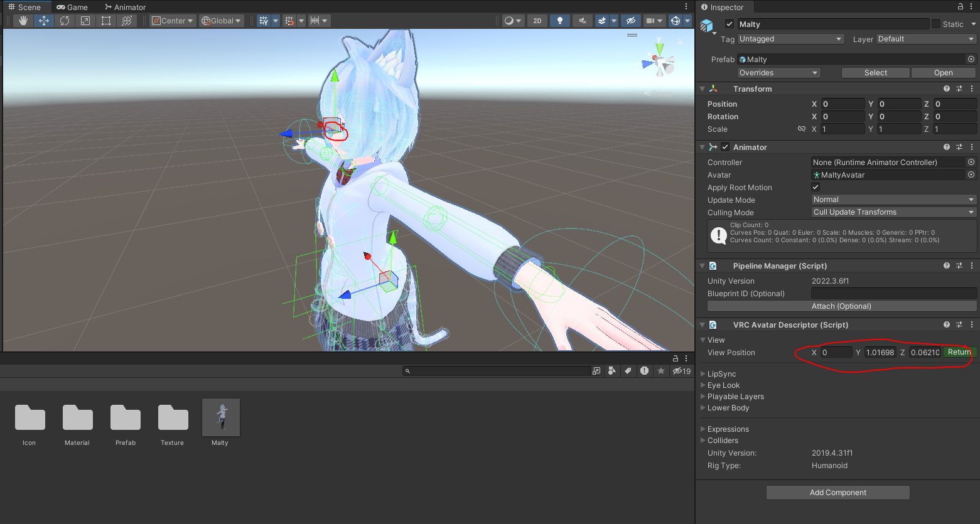
Task: Open the Center pivot dropdown
Action: (173, 21)
